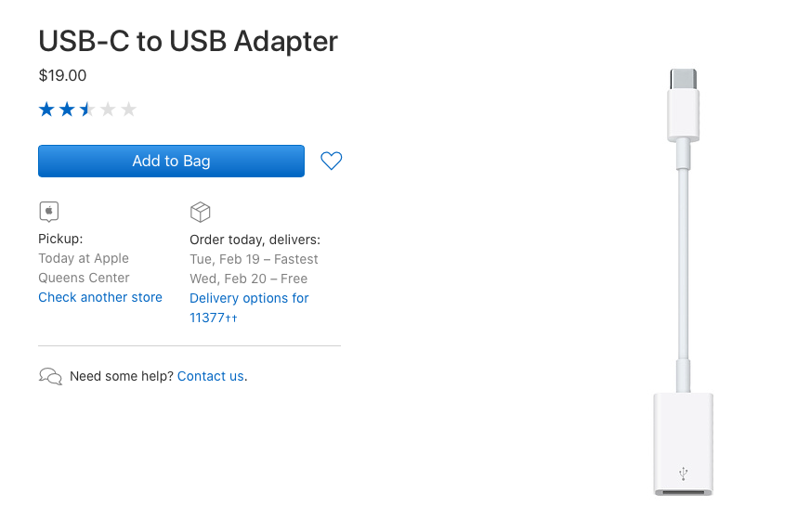Image resolution: width=810 pixels, height=532 pixels.
Task: Click the $19.00 price text
Action: click(62, 76)
